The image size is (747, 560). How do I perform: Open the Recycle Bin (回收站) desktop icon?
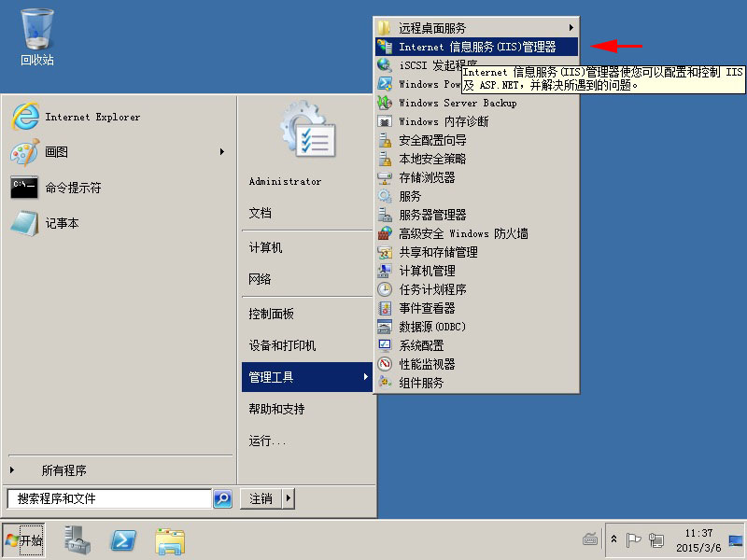[36, 37]
